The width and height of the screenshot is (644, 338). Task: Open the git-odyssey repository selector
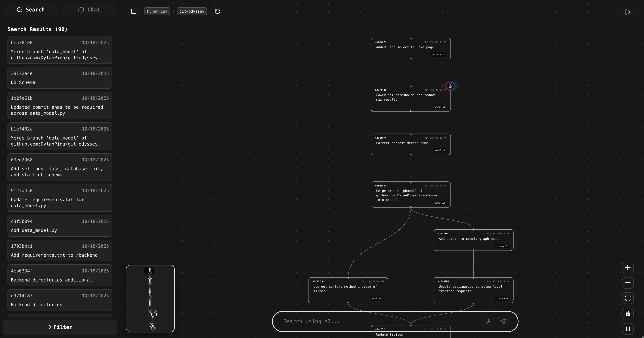tap(191, 11)
